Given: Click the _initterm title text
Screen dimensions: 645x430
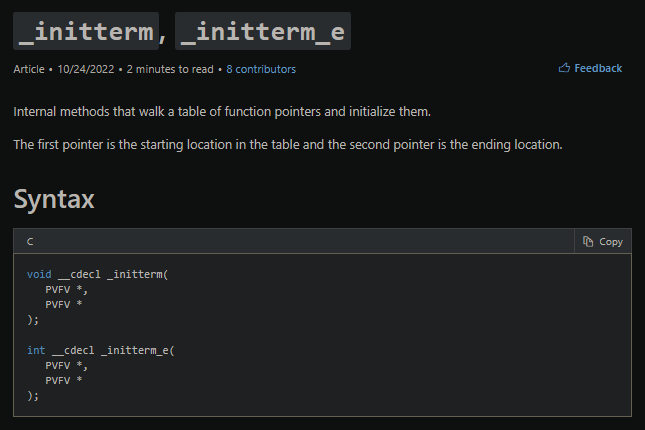Looking at the screenshot, I should (x=85, y=31).
